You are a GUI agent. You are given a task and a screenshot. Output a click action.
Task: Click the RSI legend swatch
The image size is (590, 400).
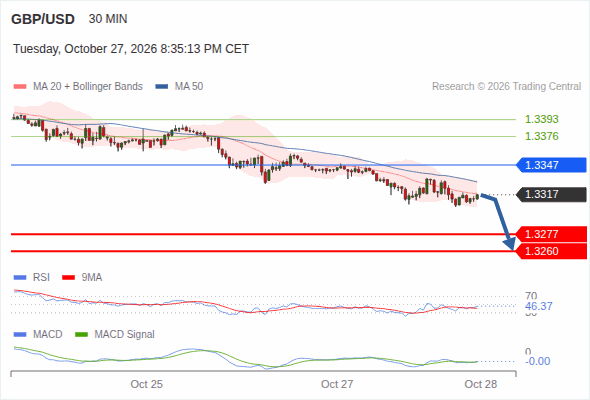coord(20,278)
